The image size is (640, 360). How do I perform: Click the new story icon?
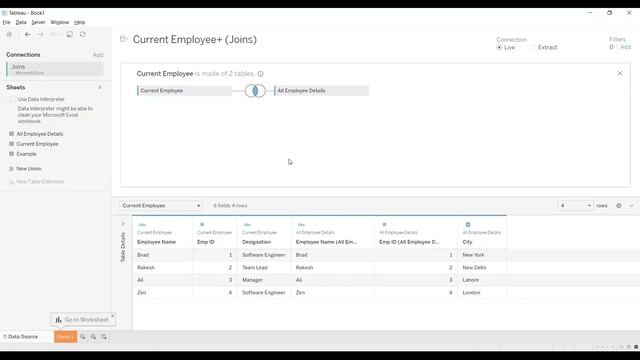tap(104, 337)
